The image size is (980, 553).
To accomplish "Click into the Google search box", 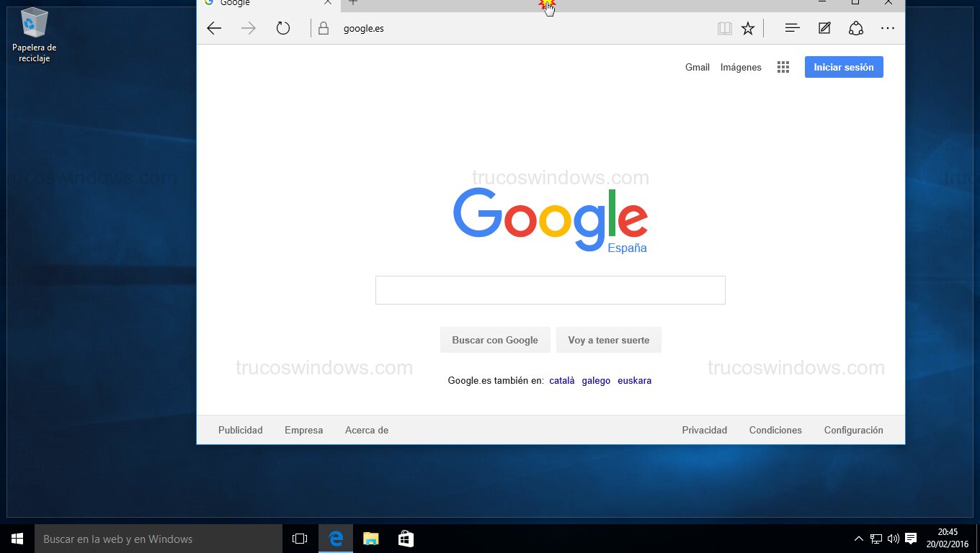I will point(550,290).
